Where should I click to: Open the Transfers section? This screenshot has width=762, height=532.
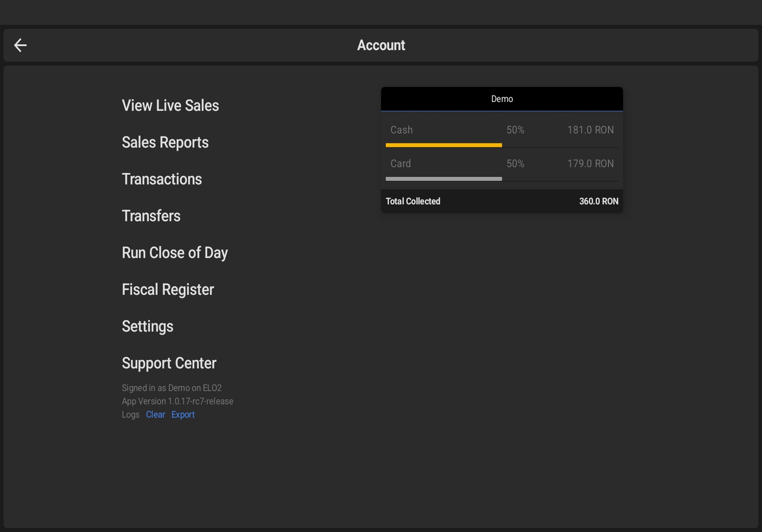click(151, 216)
